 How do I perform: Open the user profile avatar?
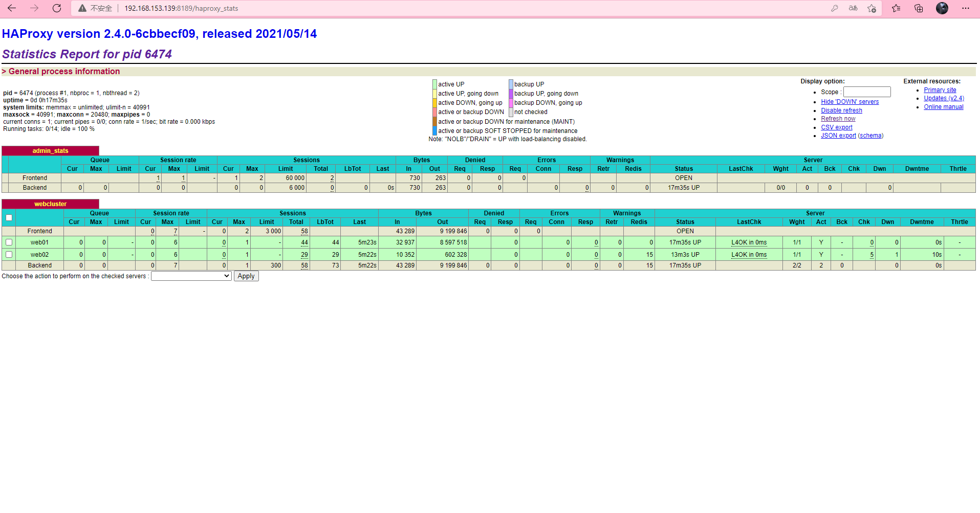click(x=942, y=8)
